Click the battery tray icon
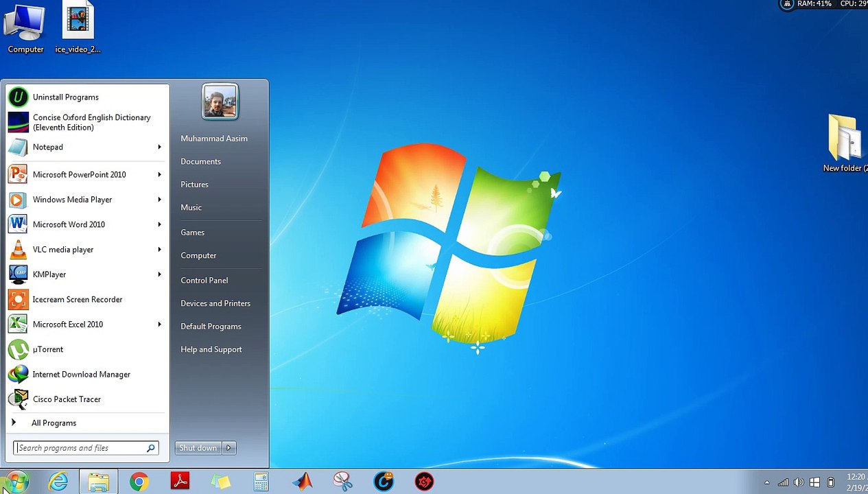This screenshot has height=494, width=868. click(831, 482)
